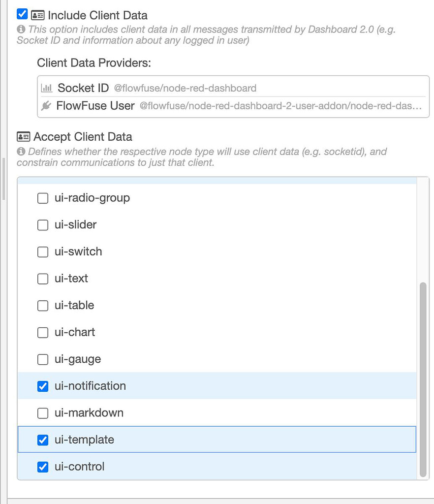Enable client data for ui-switch
Screen dimensions: 434x504
(42, 252)
